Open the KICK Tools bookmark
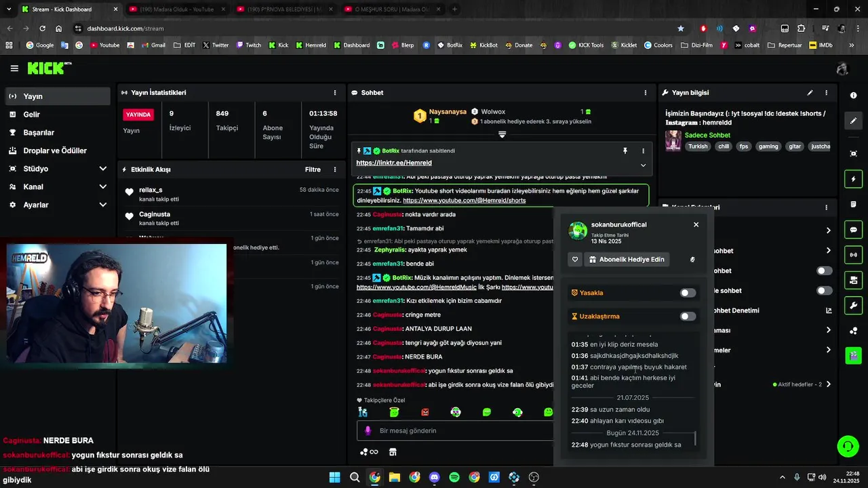The height and width of the screenshot is (488, 868). coord(586,45)
